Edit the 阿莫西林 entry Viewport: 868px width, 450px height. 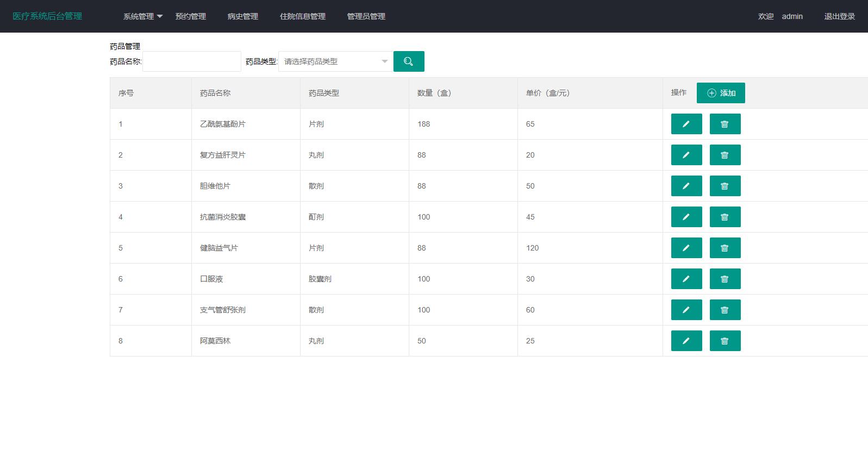(x=686, y=341)
